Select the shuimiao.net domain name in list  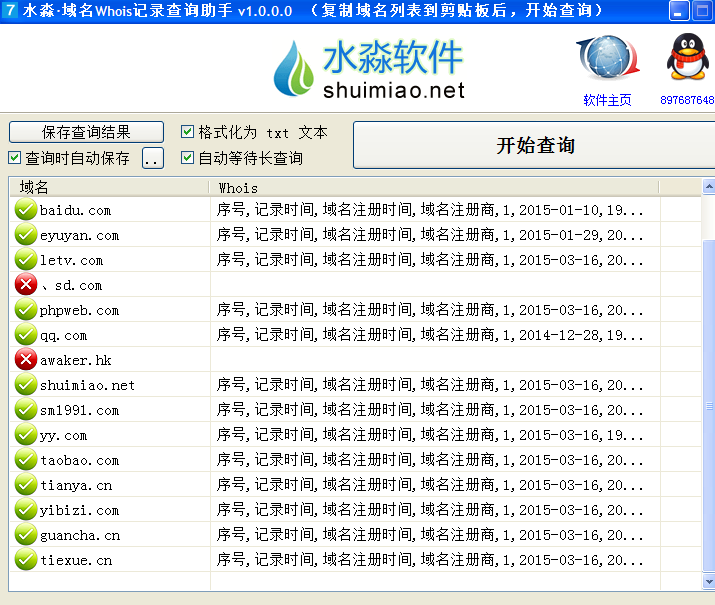click(87, 385)
